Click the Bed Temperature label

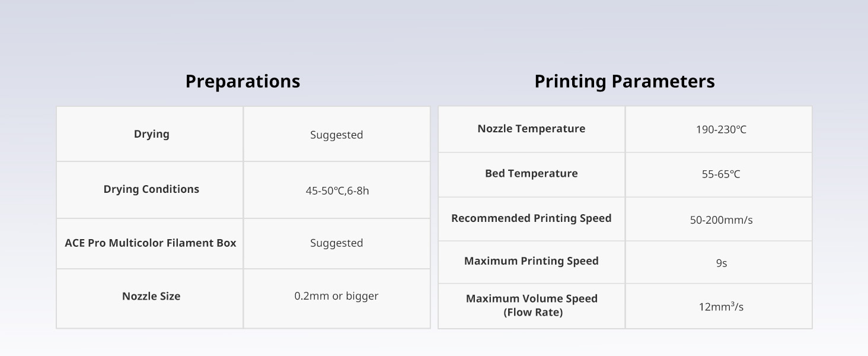pyautogui.click(x=531, y=174)
